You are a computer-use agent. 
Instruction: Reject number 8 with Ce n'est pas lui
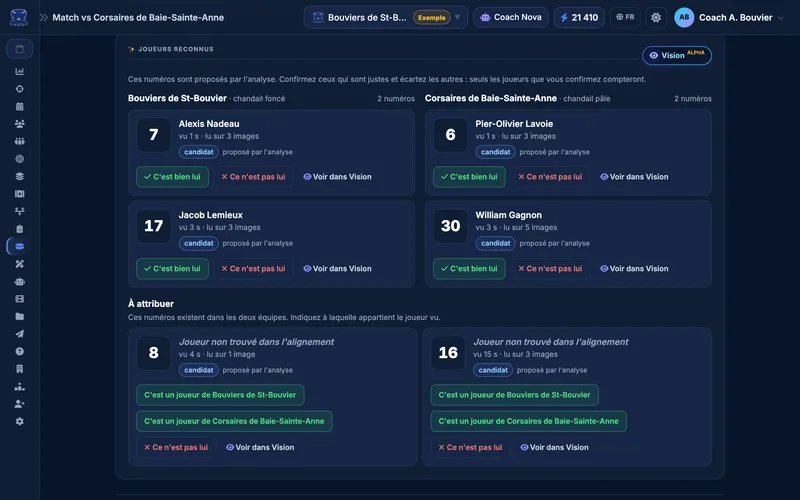point(176,447)
